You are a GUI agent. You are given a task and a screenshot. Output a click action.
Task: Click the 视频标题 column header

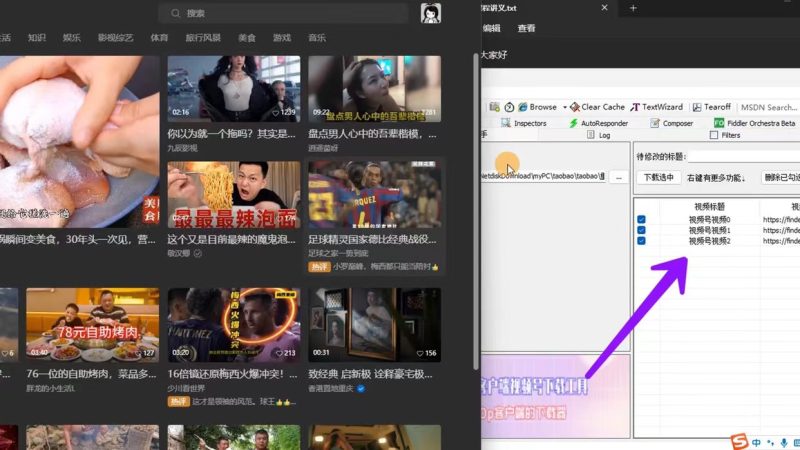[709, 207]
